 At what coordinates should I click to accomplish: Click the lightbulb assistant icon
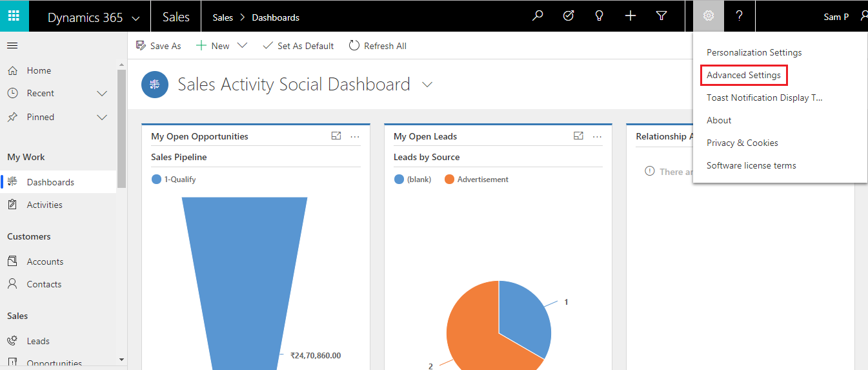(600, 16)
